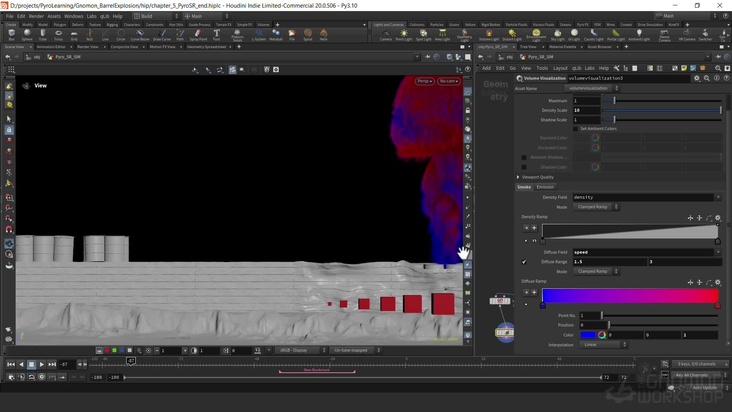
Task: Select the Grid shelf tool
Action: (74, 35)
